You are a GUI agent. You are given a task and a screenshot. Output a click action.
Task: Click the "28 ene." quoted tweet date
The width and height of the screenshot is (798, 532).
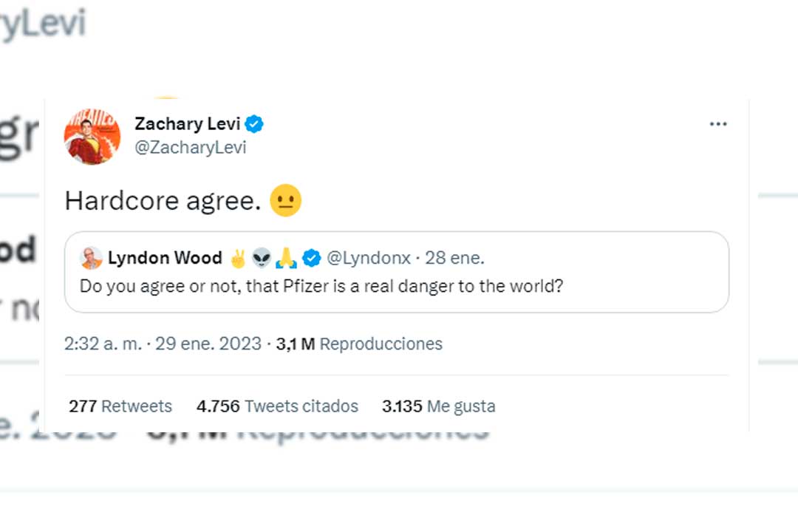click(454, 258)
